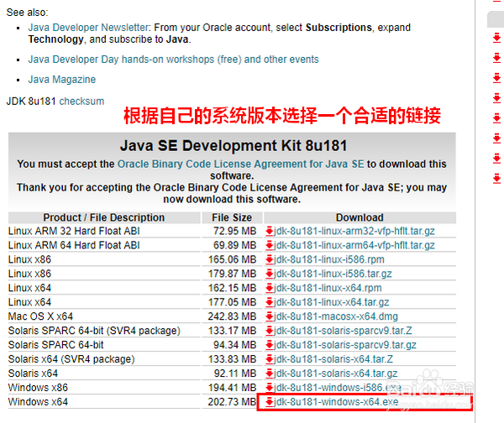
Task: Download jdk-8u181-solaris-x64.tar.Z
Action: coord(333,359)
